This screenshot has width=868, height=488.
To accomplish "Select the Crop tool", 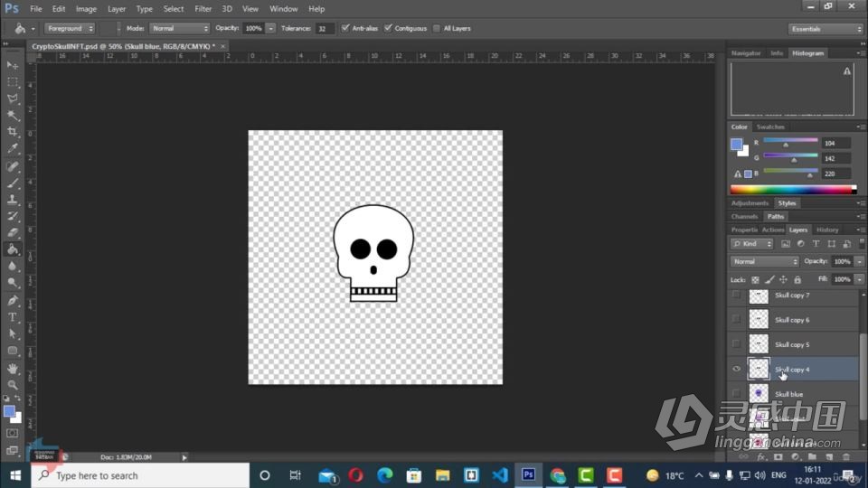I will (12, 132).
